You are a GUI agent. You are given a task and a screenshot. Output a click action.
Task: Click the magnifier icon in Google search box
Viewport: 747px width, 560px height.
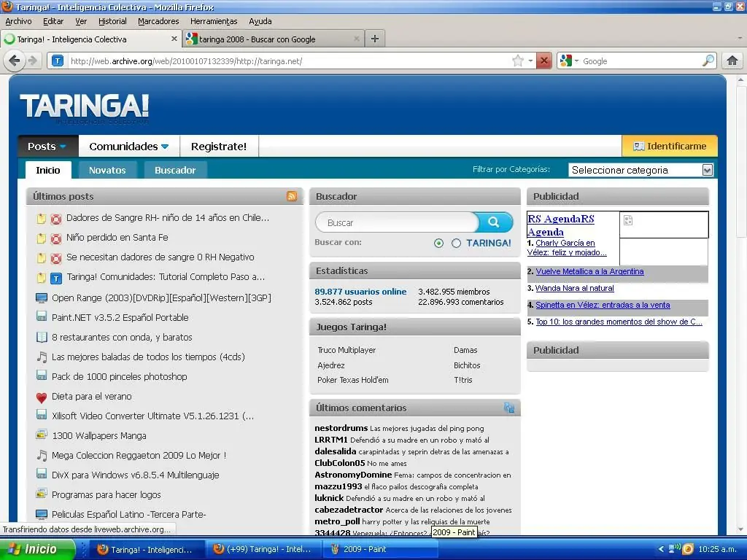click(708, 61)
